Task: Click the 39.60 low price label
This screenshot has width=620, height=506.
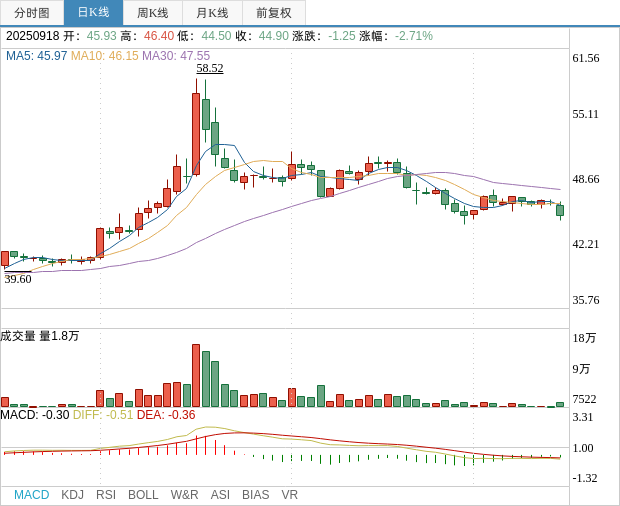Action: point(18,279)
